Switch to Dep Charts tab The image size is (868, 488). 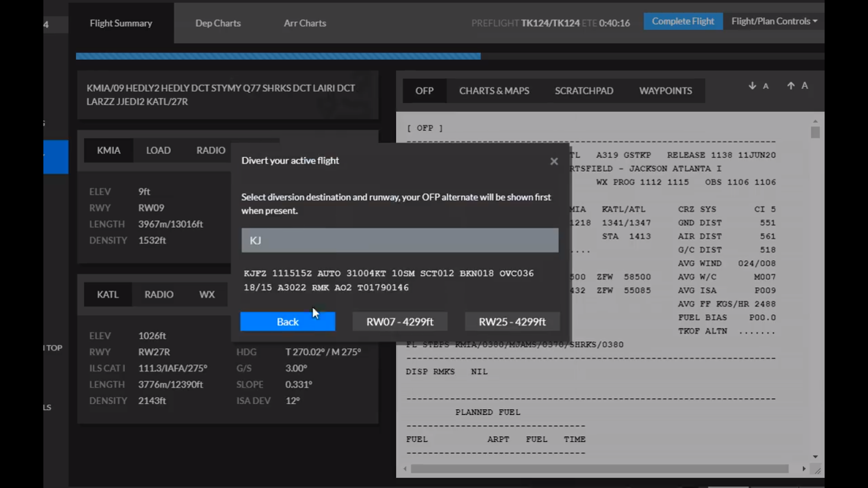point(218,23)
